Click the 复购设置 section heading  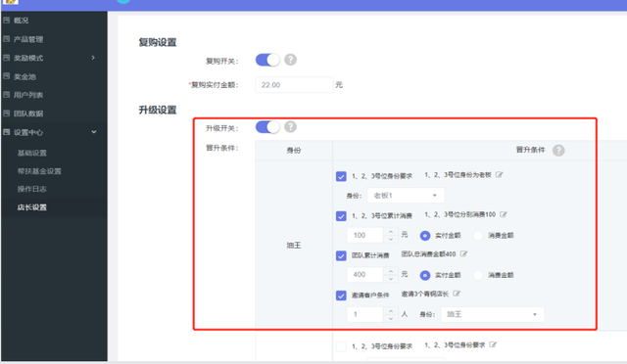click(158, 42)
